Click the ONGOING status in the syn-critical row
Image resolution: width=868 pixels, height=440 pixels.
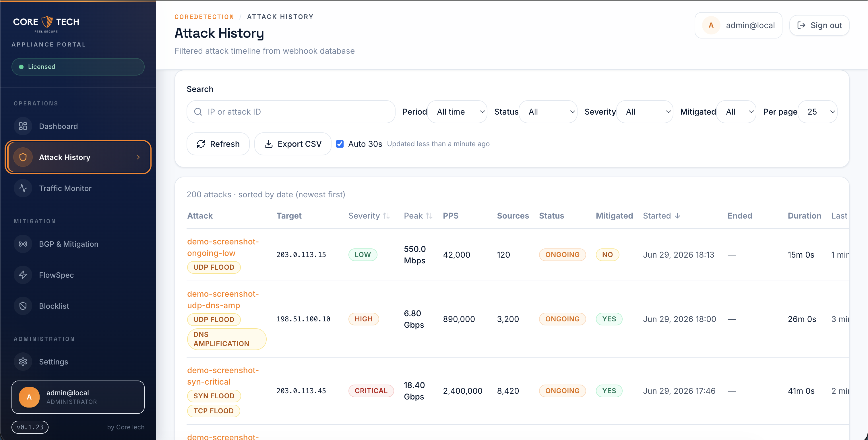[x=562, y=391]
